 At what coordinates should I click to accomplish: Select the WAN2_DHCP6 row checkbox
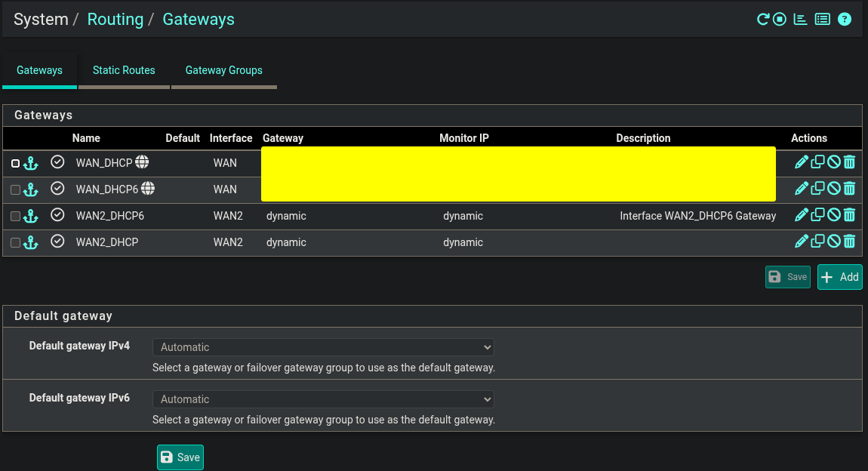16,216
